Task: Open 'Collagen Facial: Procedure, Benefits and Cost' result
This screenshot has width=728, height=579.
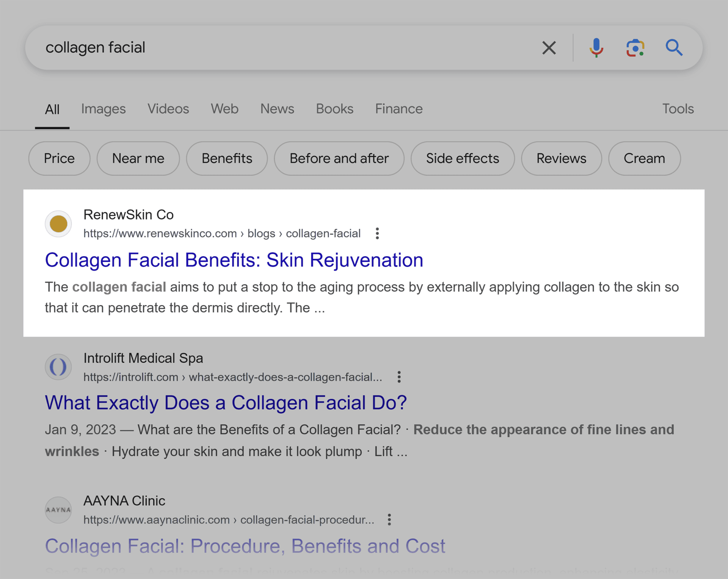Action: [245, 546]
